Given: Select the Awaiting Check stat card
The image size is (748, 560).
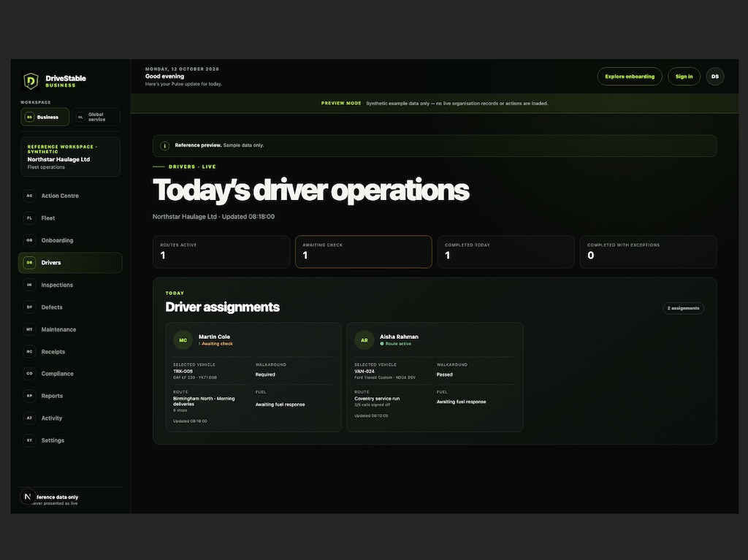Looking at the screenshot, I should pyautogui.click(x=364, y=251).
